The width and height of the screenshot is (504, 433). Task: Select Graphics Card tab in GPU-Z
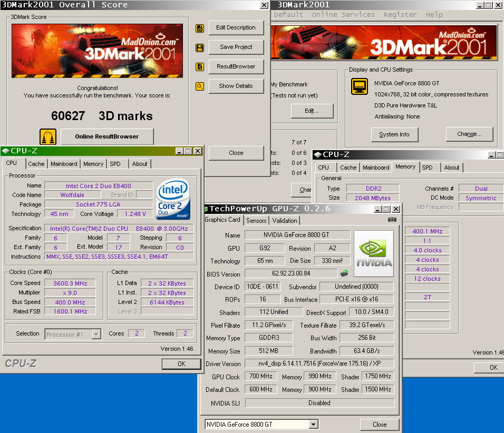coord(222,220)
